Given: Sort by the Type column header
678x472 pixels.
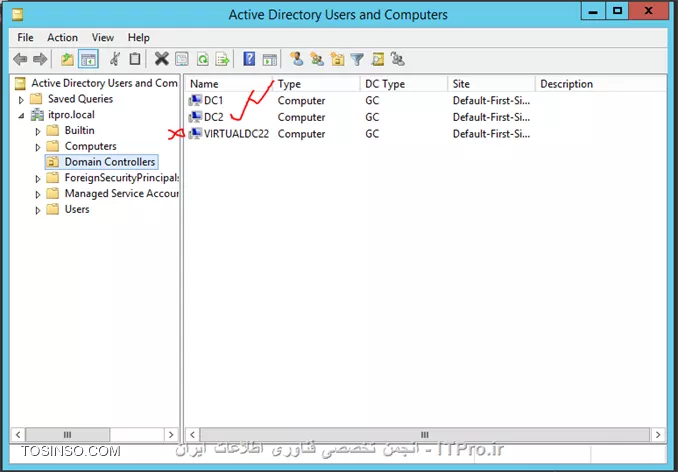Looking at the screenshot, I should point(317,84).
